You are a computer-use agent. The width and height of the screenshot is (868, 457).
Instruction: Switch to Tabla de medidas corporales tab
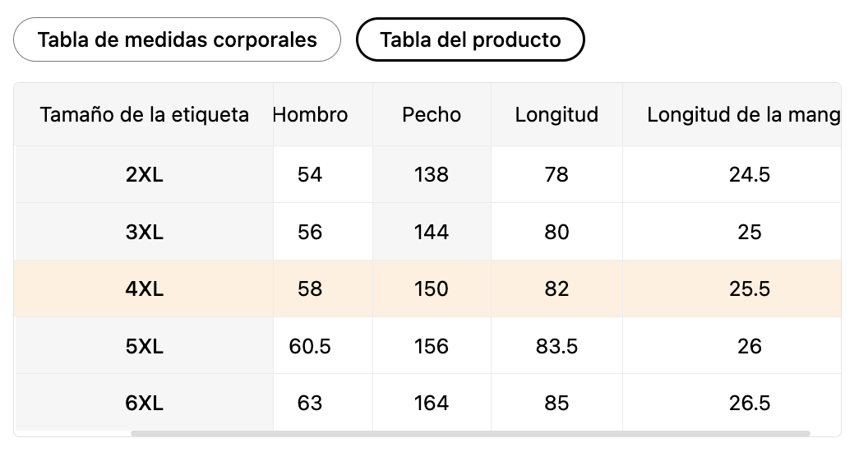click(177, 39)
